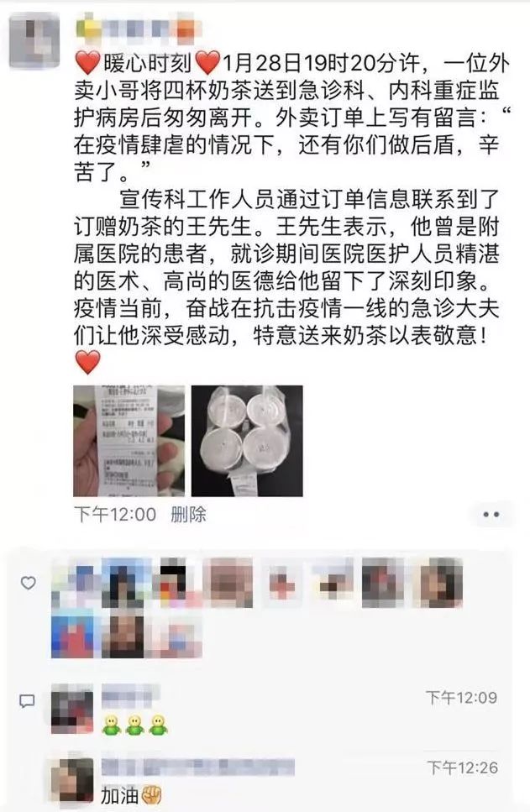This screenshot has width=530, height=812.
Task: Tap the 下午12:00 post timestamp
Action: (x=115, y=515)
